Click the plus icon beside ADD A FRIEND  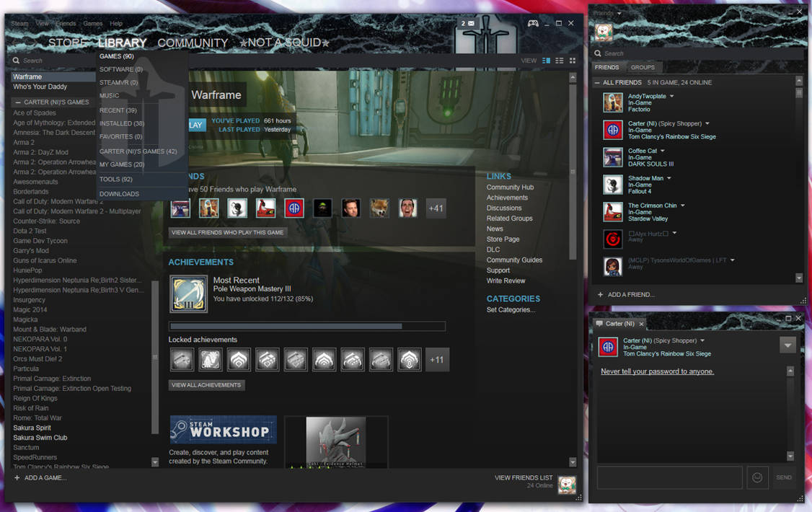point(601,294)
